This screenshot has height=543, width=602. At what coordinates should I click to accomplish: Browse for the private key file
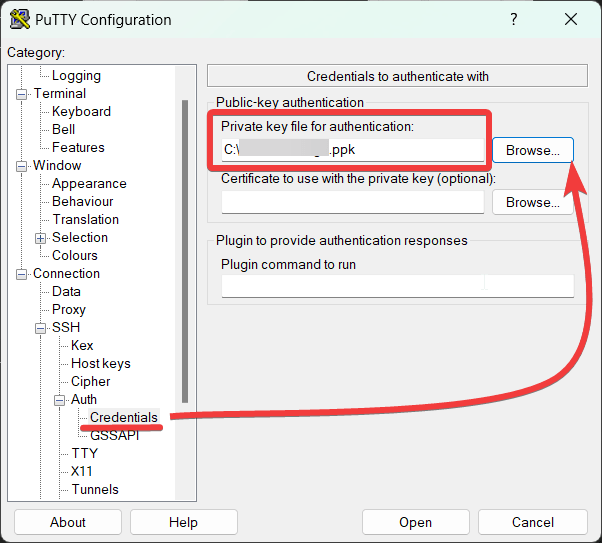coord(532,150)
